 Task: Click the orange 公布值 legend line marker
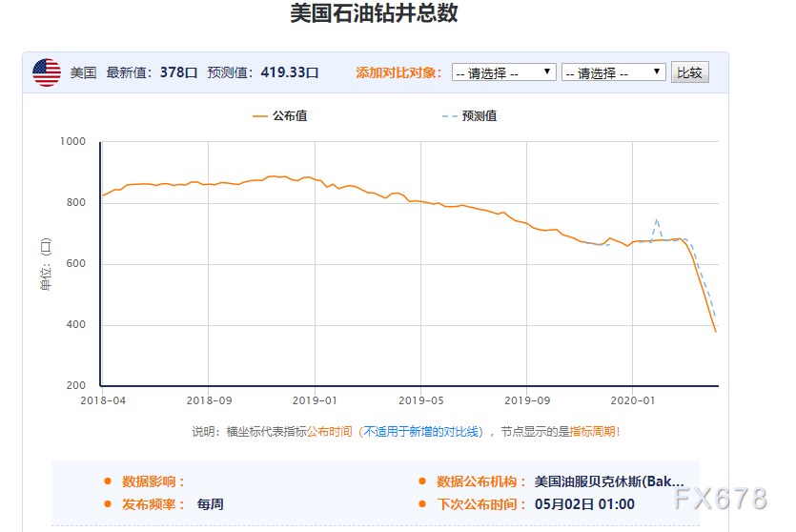click(x=260, y=116)
